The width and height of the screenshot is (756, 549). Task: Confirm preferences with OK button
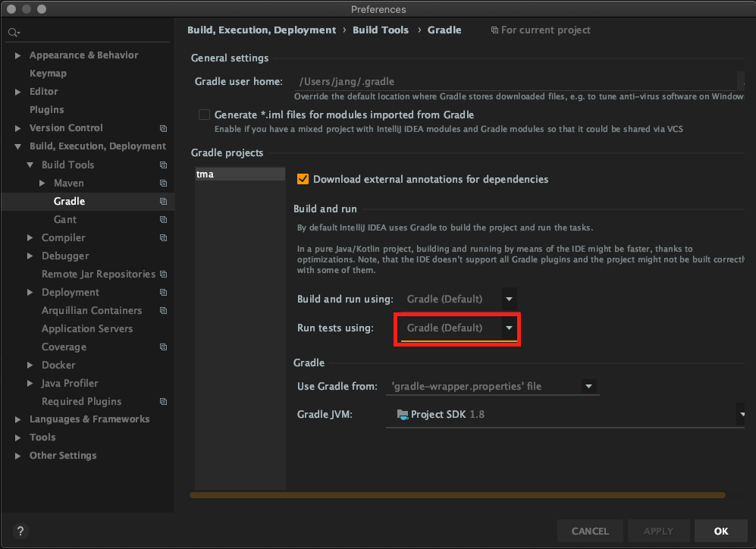(x=721, y=531)
